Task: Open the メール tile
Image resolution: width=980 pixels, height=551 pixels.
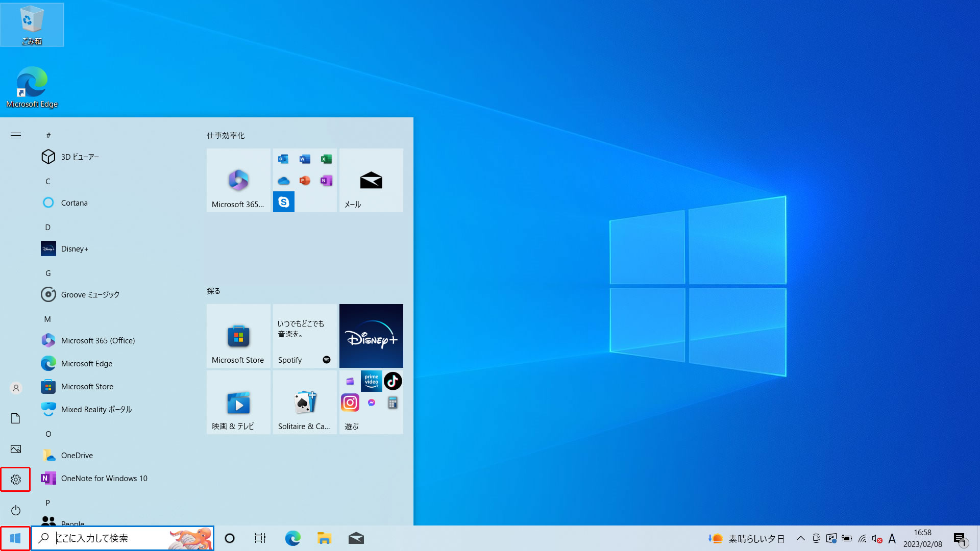Action: pos(371,180)
